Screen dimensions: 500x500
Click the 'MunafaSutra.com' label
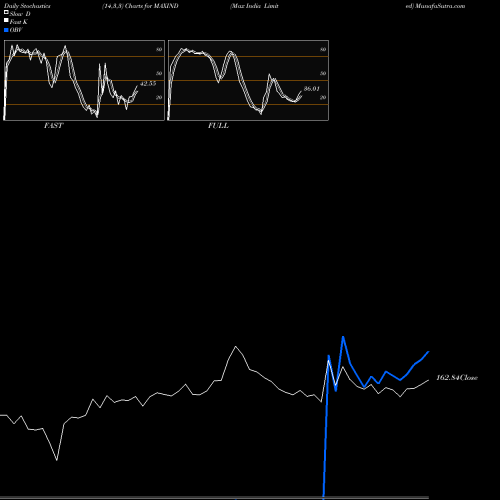pos(440,6)
